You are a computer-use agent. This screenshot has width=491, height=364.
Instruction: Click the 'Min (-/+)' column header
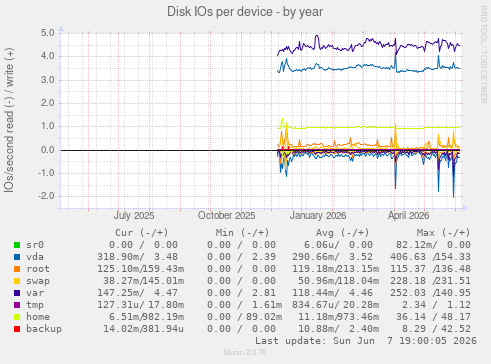242,233
